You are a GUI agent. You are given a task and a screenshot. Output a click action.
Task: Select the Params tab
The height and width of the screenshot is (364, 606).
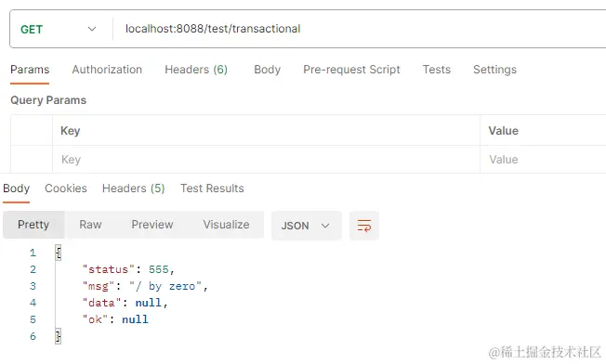(x=30, y=70)
